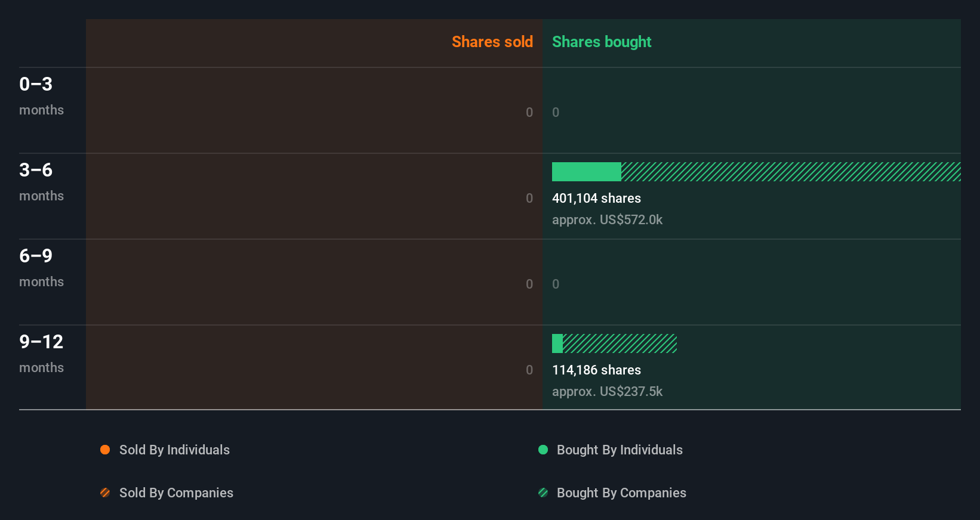Screen dimensions: 980x520
Task: Click the 9–12 months row label
Action: click(41, 354)
